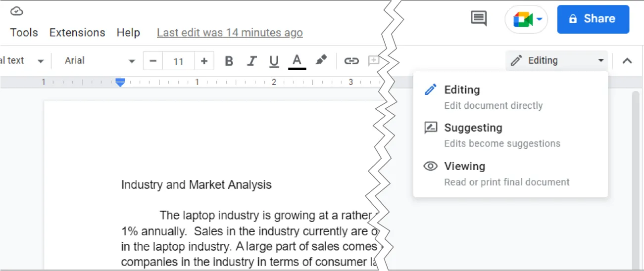
Task: Switch to Viewing mode
Action: 464,167
